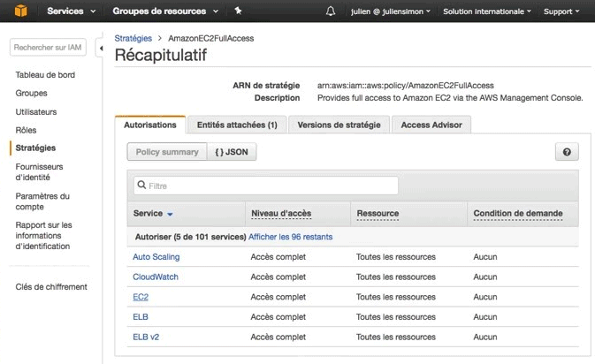Switch to the Autorisations tab
The height and width of the screenshot is (364, 595).
point(150,125)
